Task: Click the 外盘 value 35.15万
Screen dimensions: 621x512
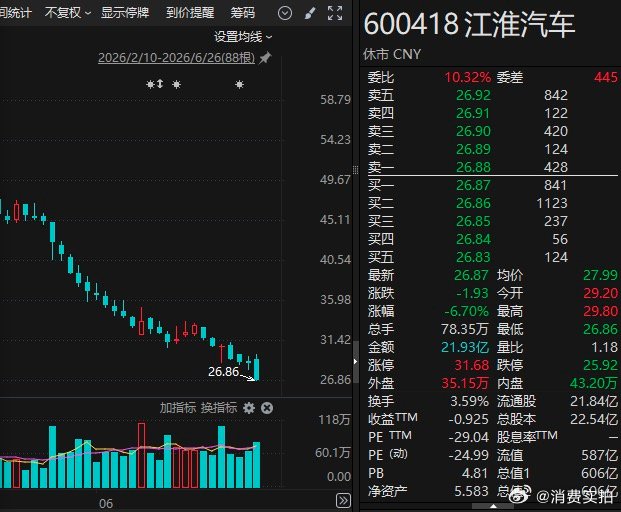Action: point(465,383)
